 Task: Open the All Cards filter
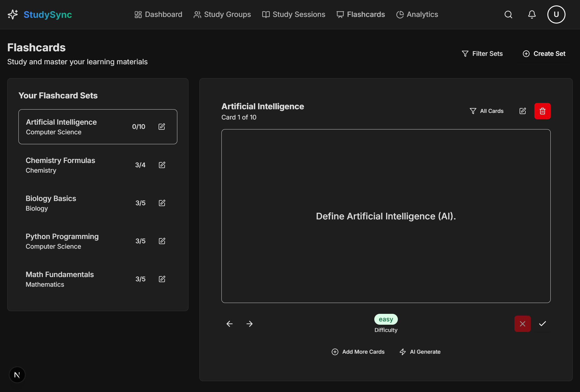pyautogui.click(x=487, y=111)
